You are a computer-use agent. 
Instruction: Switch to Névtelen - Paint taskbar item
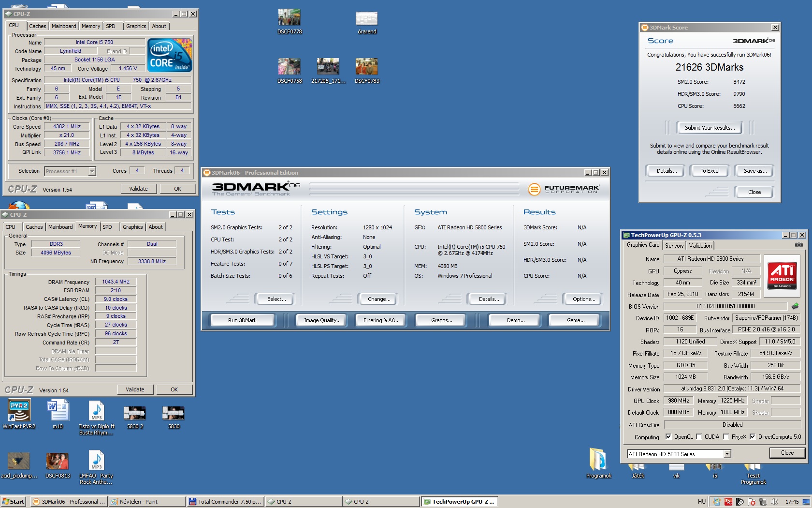(146, 502)
